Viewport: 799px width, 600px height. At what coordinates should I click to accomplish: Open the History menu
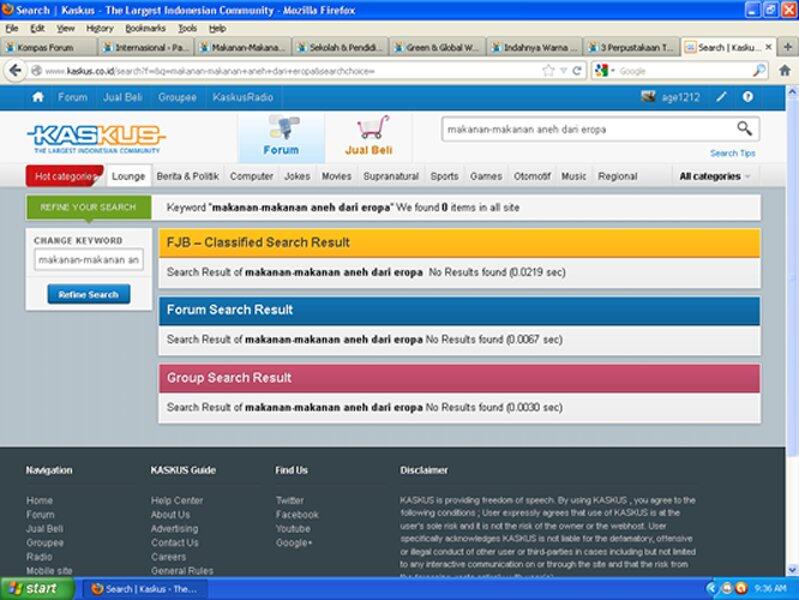click(x=99, y=28)
